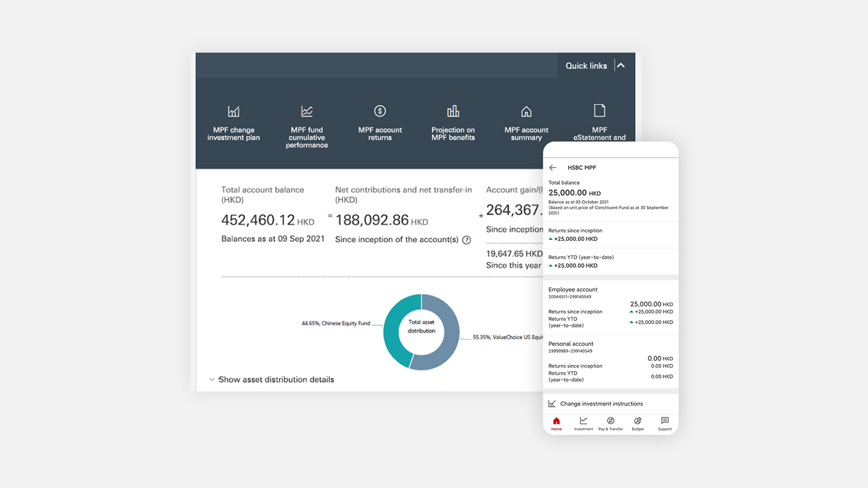Screen dimensions: 868x488
Task: Click the MPF account returns label
Action: coord(380,134)
